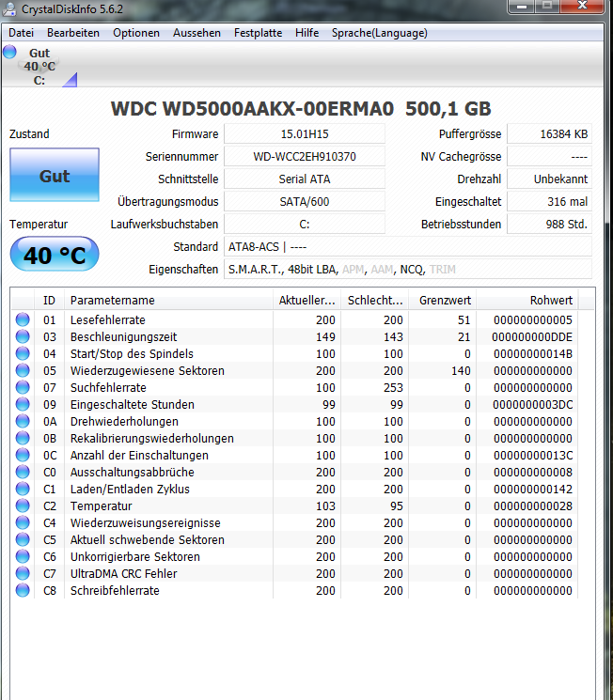The width and height of the screenshot is (613, 700).
Task: Click the Laufwerksbuchstaben field showing C:
Action: click(305, 225)
